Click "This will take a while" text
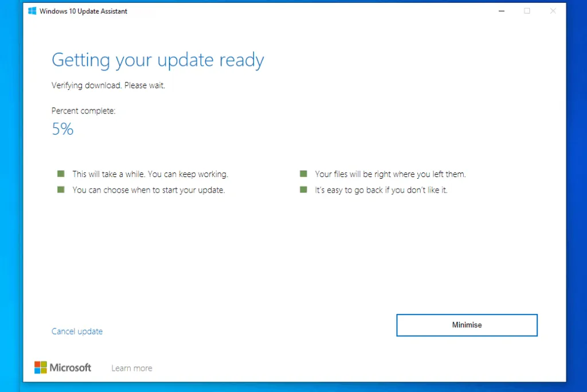 tap(150, 174)
